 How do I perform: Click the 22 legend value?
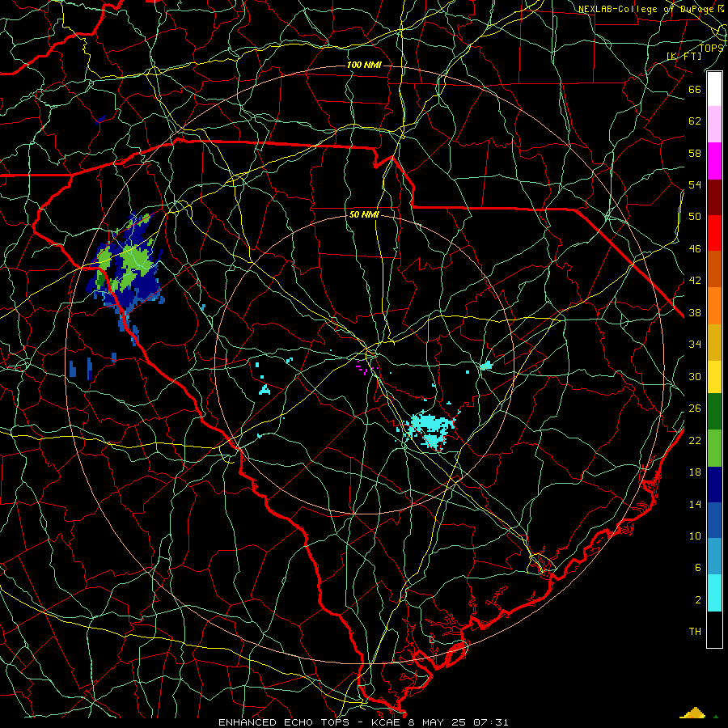pos(695,440)
